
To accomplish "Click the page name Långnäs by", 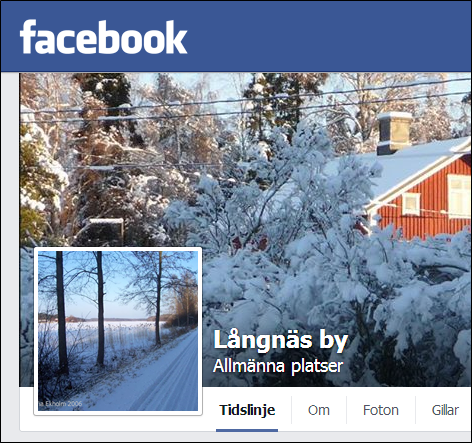I will (x=280, y=340).
